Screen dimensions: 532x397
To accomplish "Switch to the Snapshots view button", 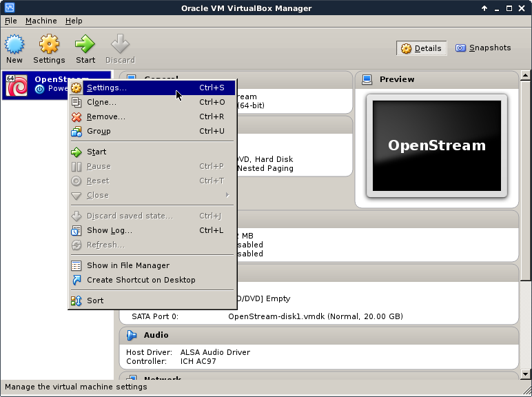I will (x=483, y=48).
